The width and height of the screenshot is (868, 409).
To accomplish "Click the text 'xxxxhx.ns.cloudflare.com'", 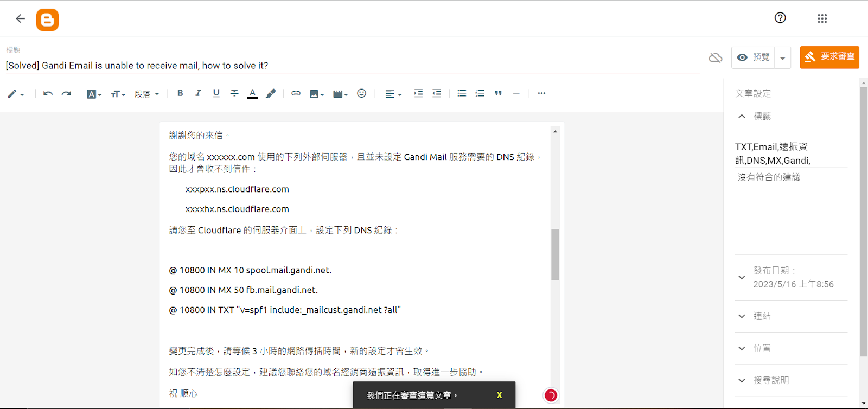I will tap(237, 209).
